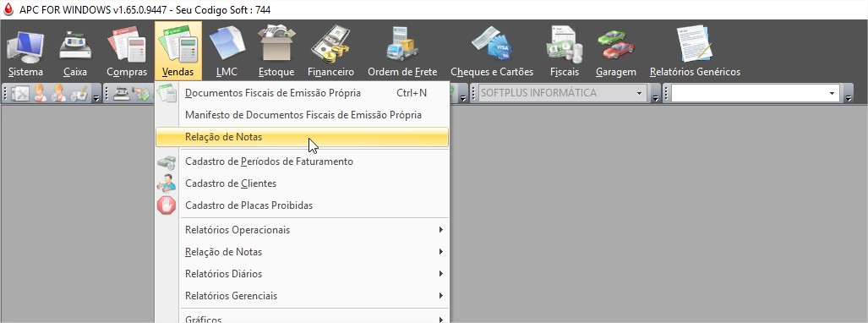Select Documentos Fiscais de Emissão Própria

[303, 93]
